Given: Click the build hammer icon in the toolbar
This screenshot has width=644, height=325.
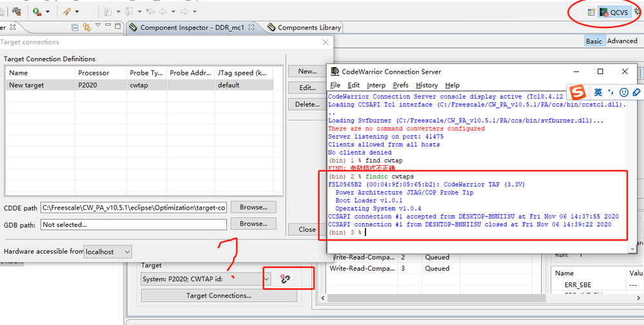Looking at the screenshot, I should tap(16, 12).
